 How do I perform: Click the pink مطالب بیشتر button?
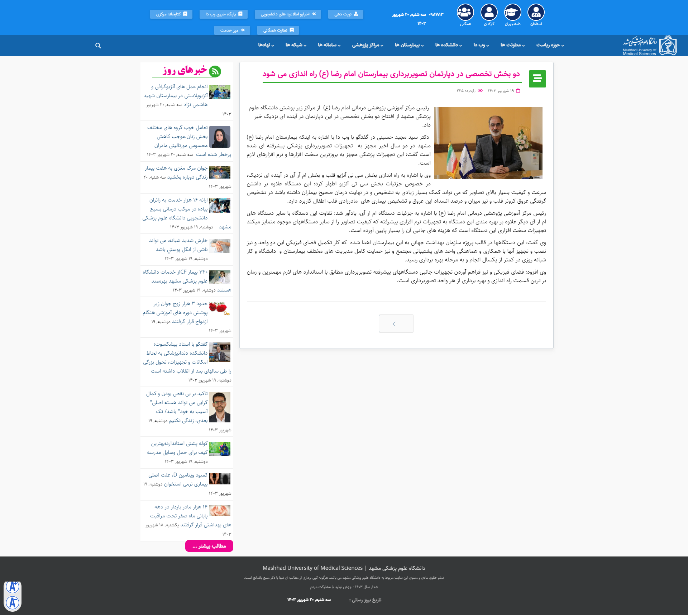[x=209, y=546]
